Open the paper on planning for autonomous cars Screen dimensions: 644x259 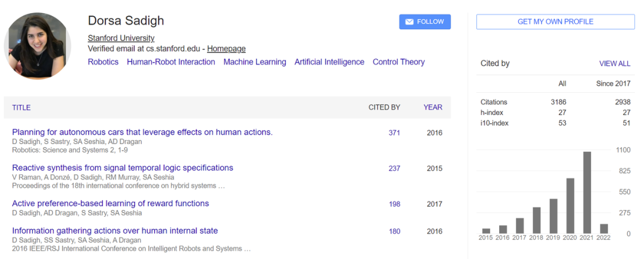[x=142, y=132]
